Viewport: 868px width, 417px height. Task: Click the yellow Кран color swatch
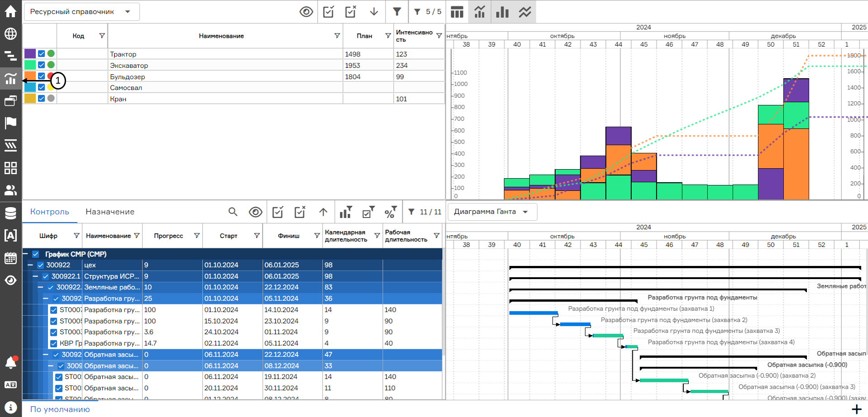point(30,99)
